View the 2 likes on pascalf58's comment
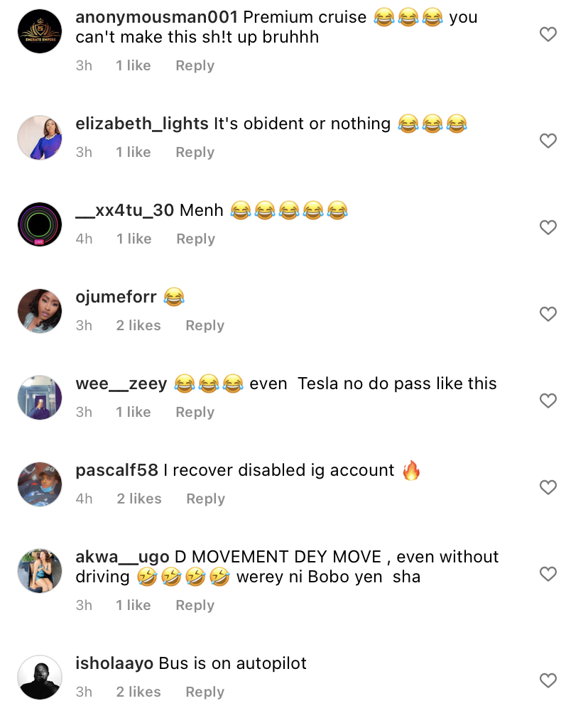Screen dimensions: 588x713 (139, 499)
